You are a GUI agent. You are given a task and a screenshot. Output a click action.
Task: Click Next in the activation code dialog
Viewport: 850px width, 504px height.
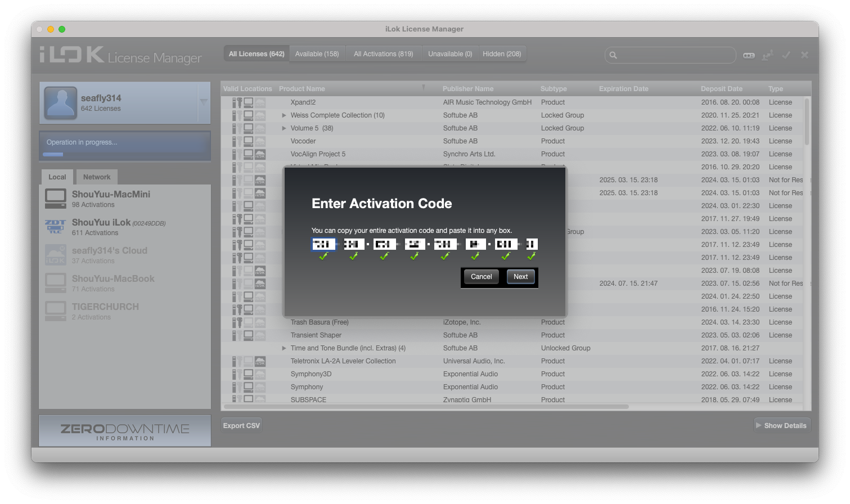coord(520,277)
